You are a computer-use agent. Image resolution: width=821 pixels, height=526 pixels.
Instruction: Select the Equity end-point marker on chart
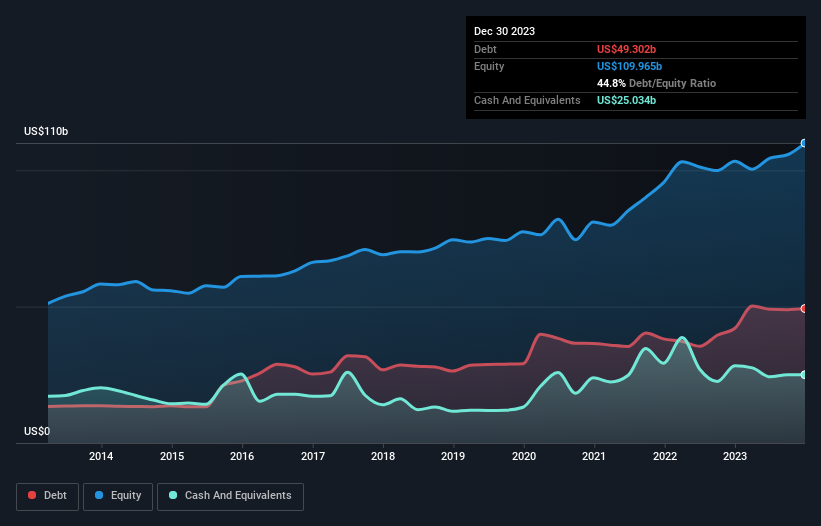click(804, 143)
